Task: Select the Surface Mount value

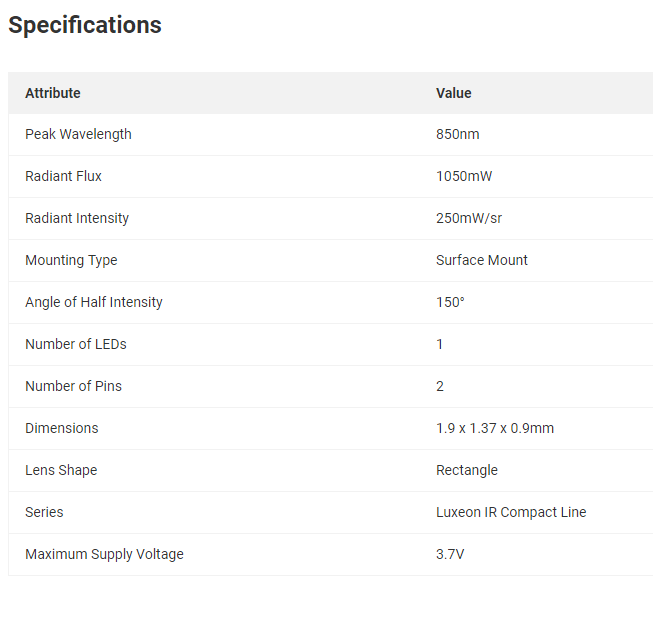Action: coord(482,260)
